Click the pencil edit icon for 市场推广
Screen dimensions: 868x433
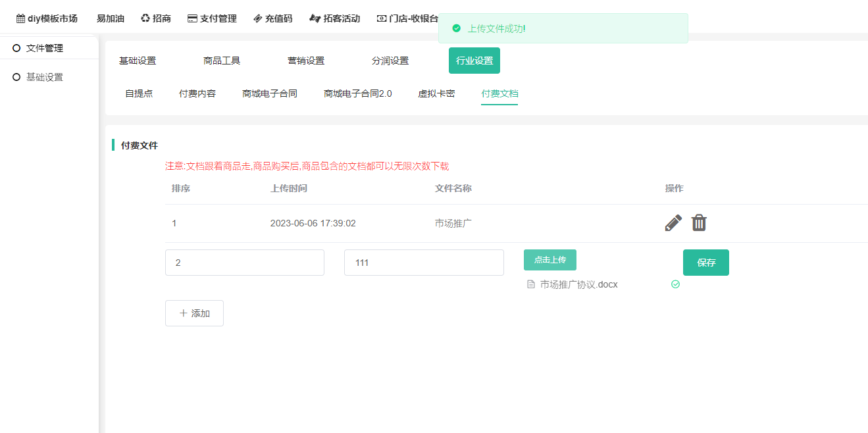673,223
